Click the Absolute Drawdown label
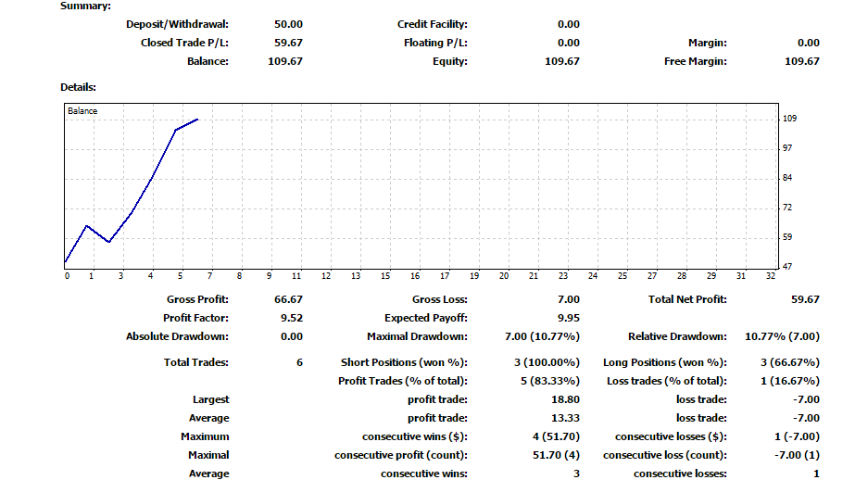The image size is (868, 480). 177,336
